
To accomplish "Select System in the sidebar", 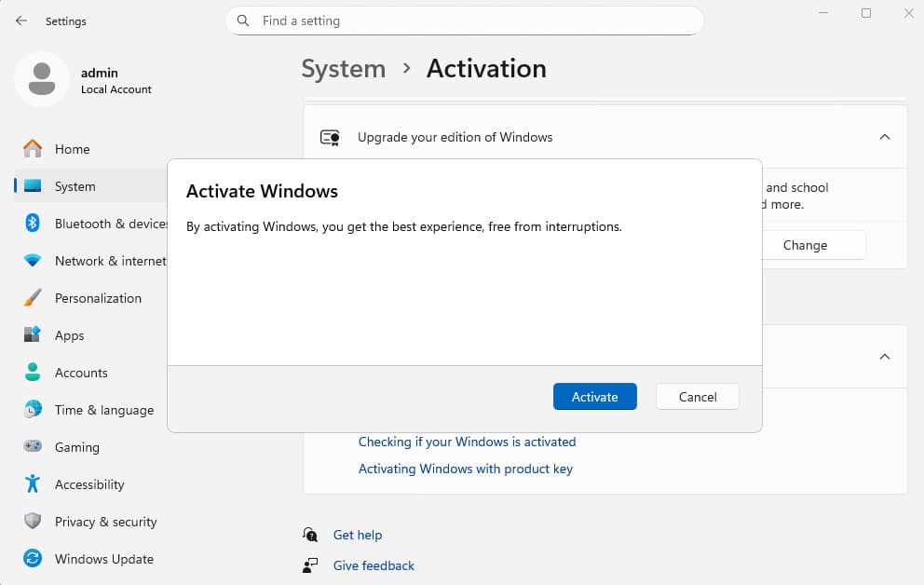I will [x=75, y=186].
